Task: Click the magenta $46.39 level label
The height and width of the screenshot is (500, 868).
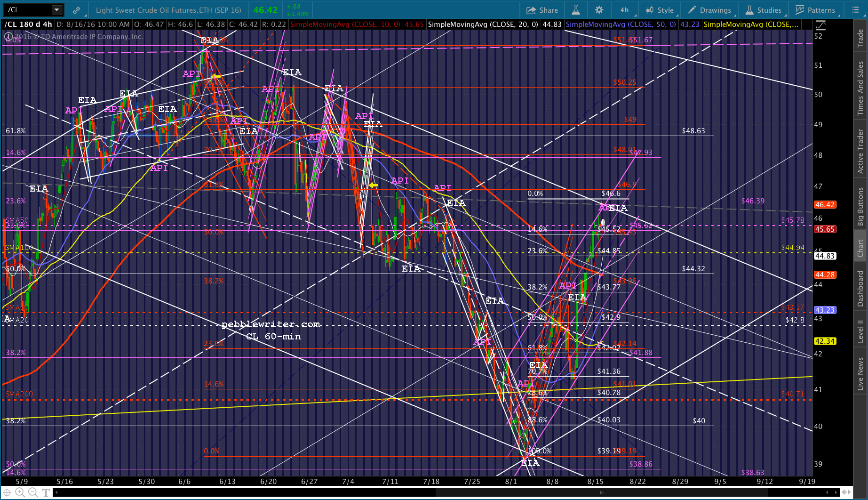Action: pos(753,201)
